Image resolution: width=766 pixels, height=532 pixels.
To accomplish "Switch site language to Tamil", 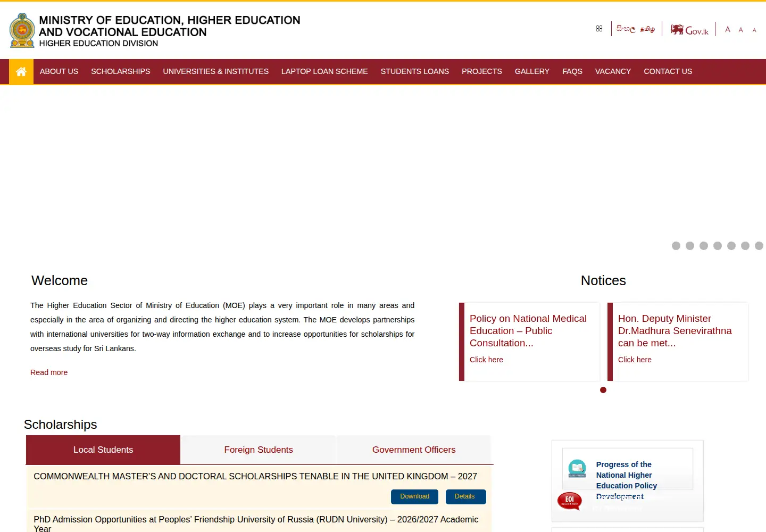I will [647, 29].
